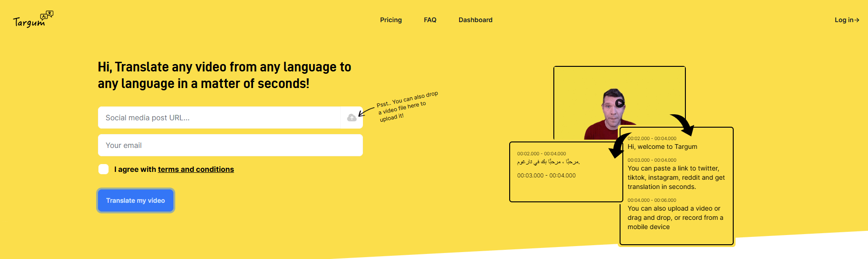
Task: Click the Targum logo
Action: (x=33, y=19)
